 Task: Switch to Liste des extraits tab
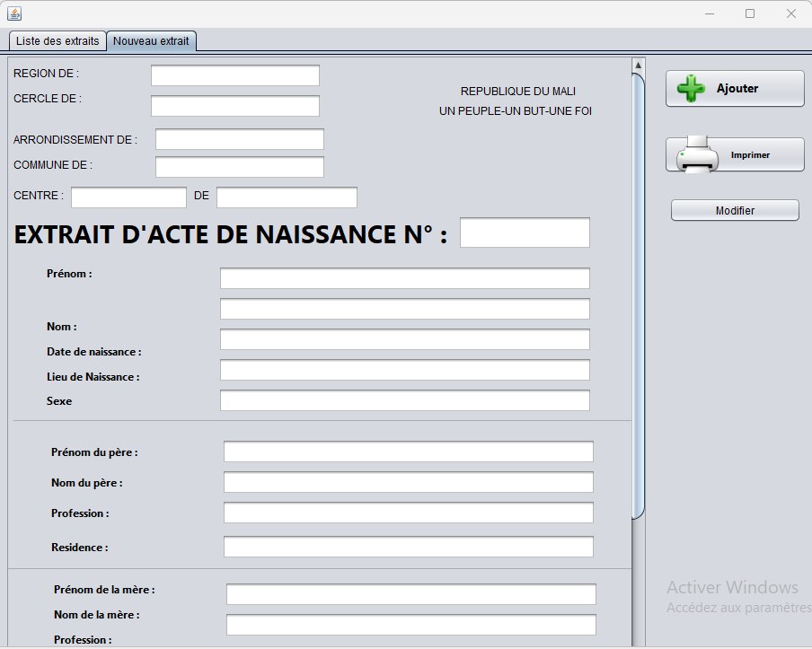tap(57, 41)
